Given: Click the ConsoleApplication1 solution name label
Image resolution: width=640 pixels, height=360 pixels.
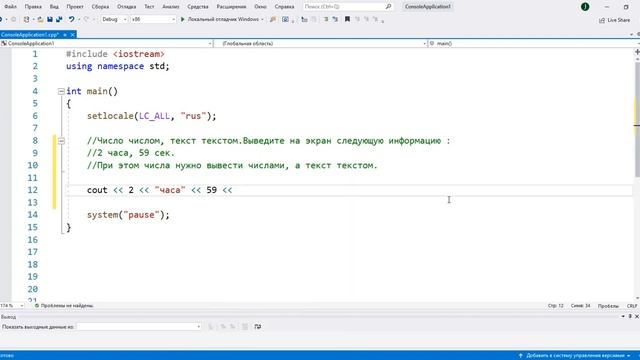Looking at the screenshot, I should point(428,7).
